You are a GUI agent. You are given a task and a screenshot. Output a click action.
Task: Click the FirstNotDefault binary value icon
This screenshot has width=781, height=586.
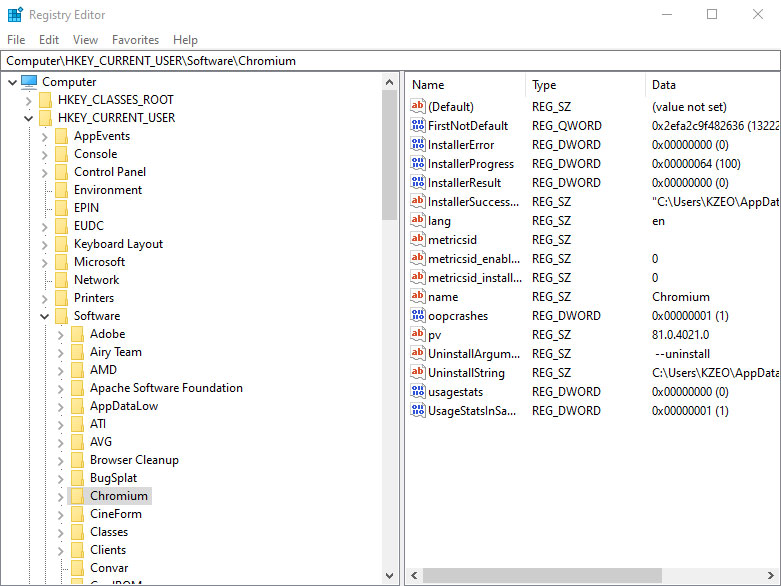point(417,125)
